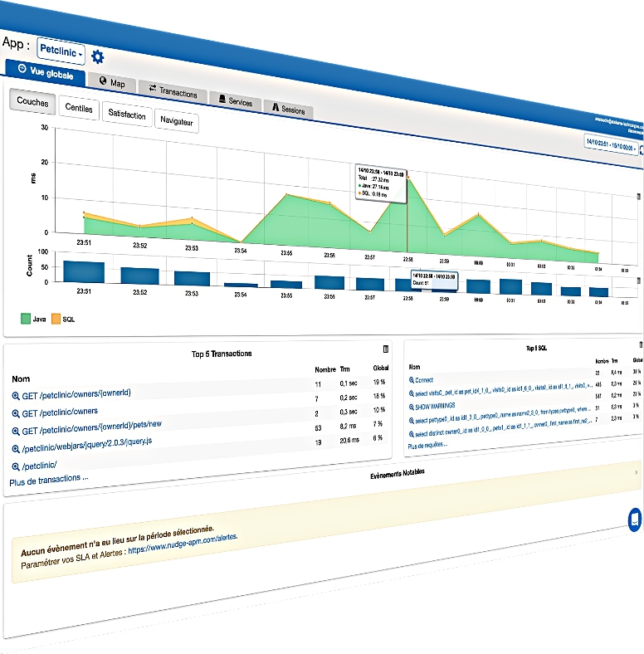Click the road icon on Sessions tab
This screenshot has width=644, height=654.
(x=276, y=107)
